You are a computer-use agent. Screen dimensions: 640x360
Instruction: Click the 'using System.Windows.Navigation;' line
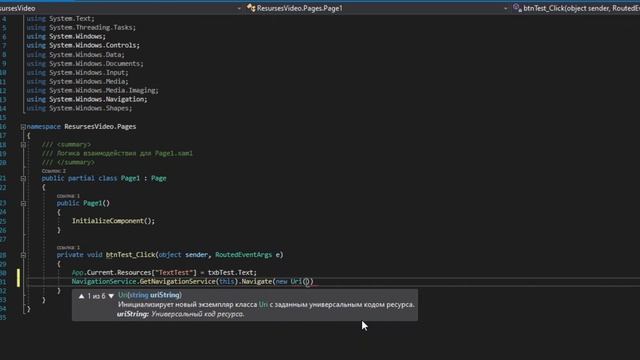[x=87, y=99]
